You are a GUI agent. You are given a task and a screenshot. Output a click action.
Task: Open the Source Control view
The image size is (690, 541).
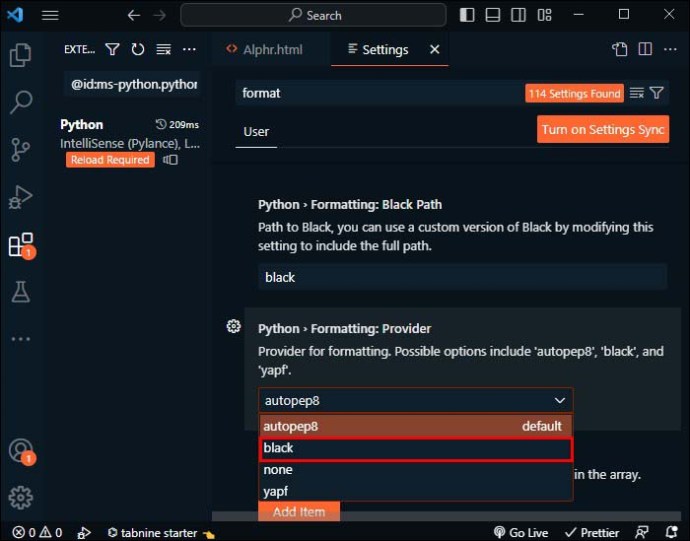20,150
